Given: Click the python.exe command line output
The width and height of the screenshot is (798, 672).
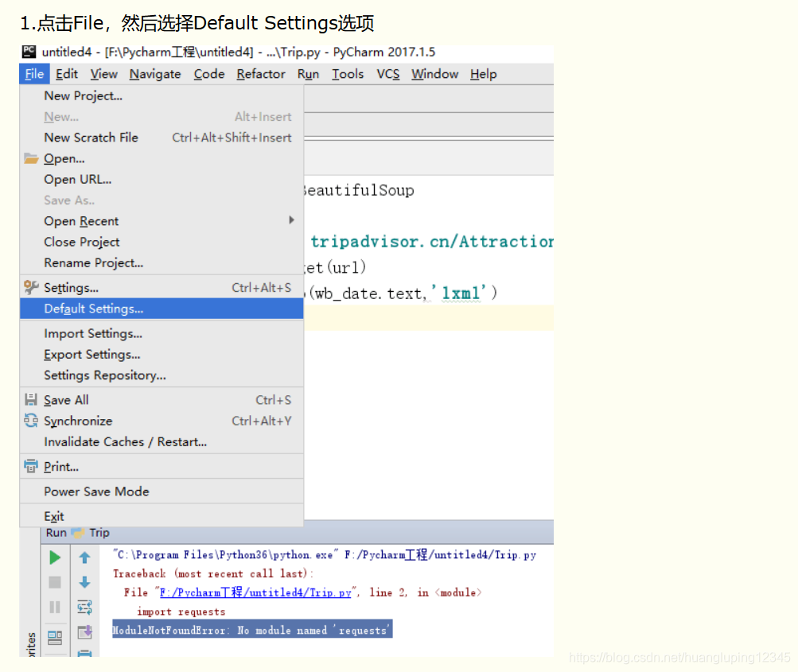Looking at the screenshot, I should [325, 554].
